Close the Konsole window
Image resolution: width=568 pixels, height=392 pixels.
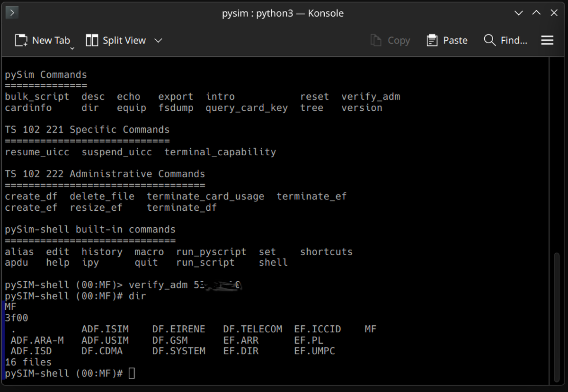(x=554, y=13)
